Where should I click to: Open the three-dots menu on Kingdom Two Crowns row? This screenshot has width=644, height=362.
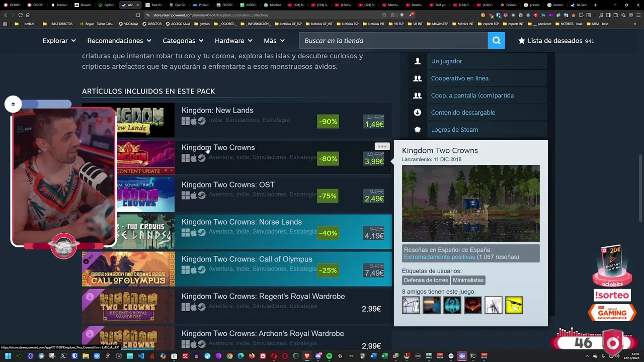(x=382, y=146)
